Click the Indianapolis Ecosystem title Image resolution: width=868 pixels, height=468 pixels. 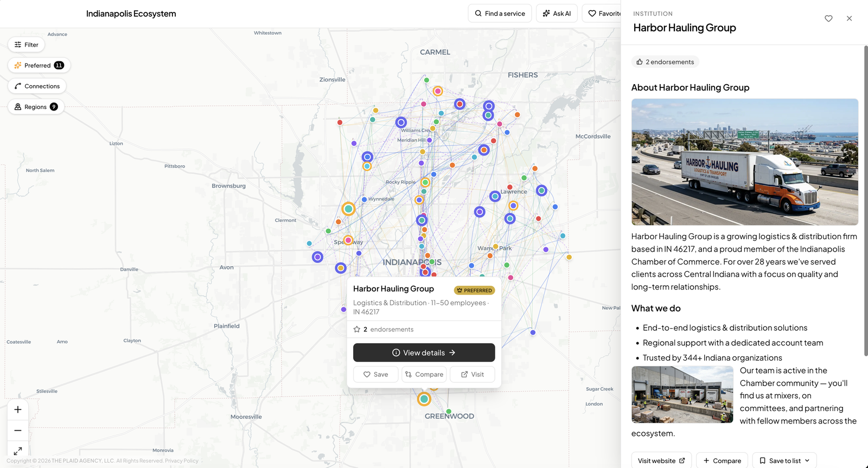131,14
